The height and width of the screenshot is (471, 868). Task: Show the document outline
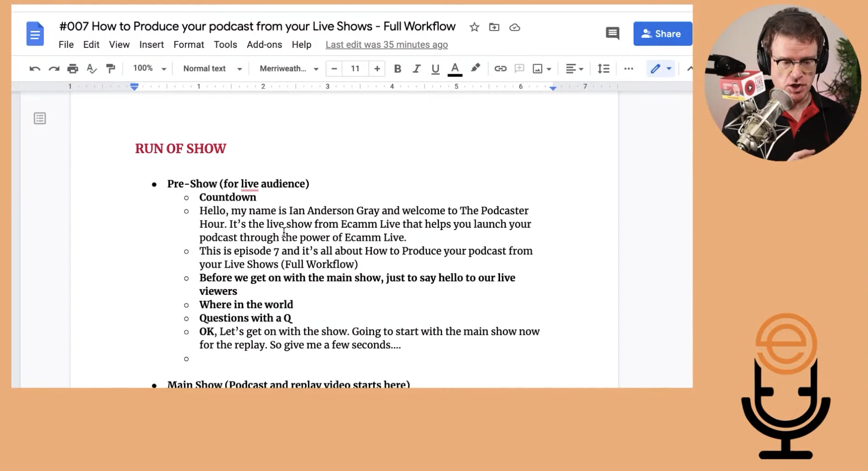click(40, 118)
